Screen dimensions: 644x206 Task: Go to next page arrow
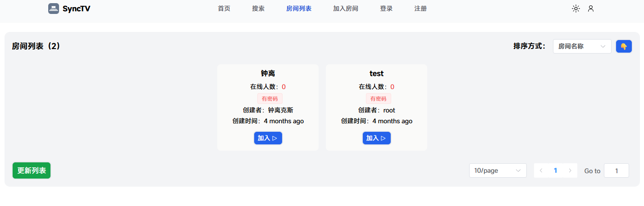click(570, 170)
